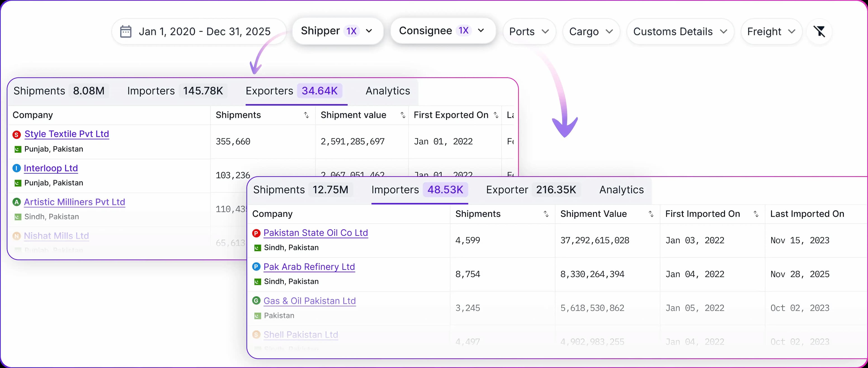Sort by First Exported On arrows
This screenshot has height=368, width=868.
point(496,115)
